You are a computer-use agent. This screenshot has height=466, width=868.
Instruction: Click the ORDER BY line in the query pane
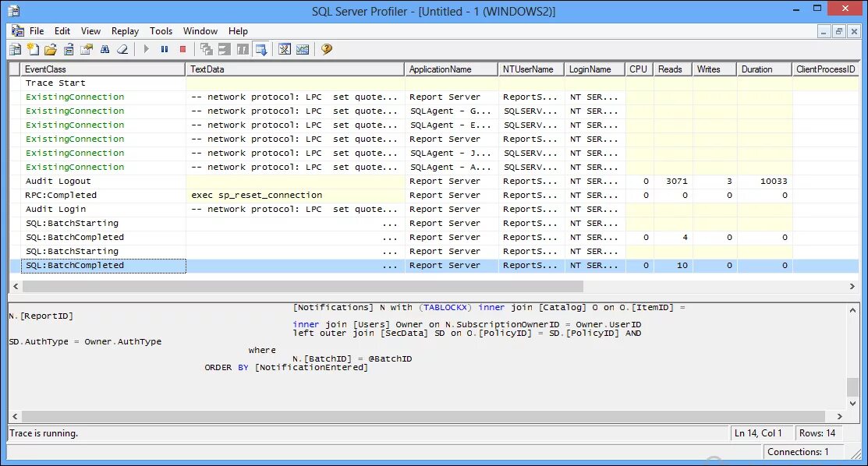click(x=286, y=368)
